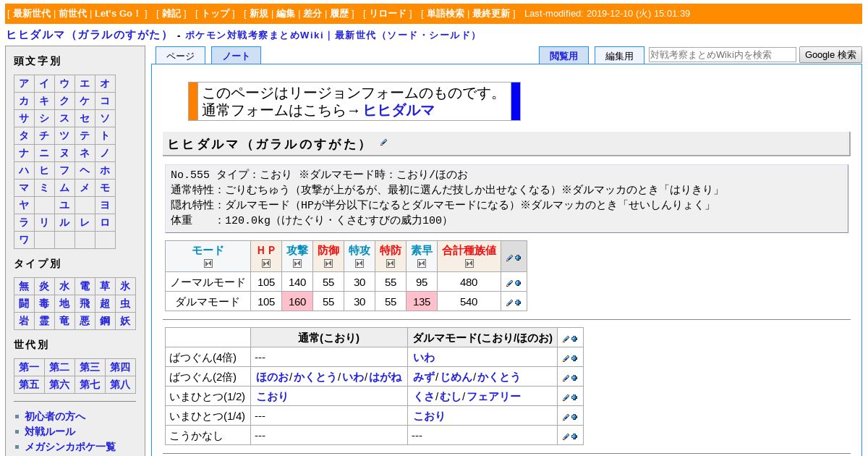The image size is (868, 456).
Task: Select ア in the 頭文字別 grid
Action: pos(25,84)
